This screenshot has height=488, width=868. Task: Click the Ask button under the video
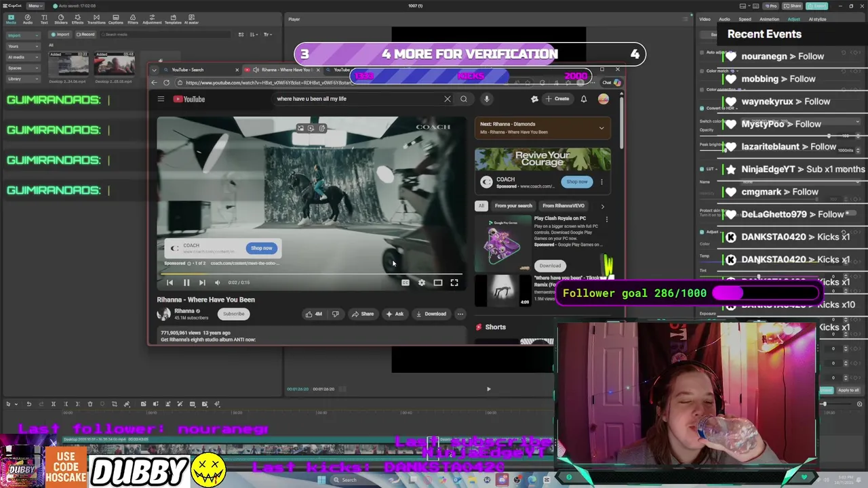tap(395, 314)
